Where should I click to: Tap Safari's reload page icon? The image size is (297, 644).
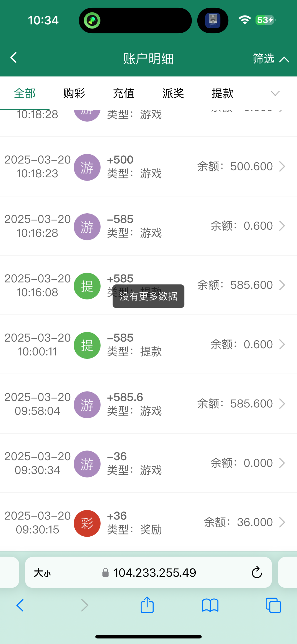coord(257,572)
